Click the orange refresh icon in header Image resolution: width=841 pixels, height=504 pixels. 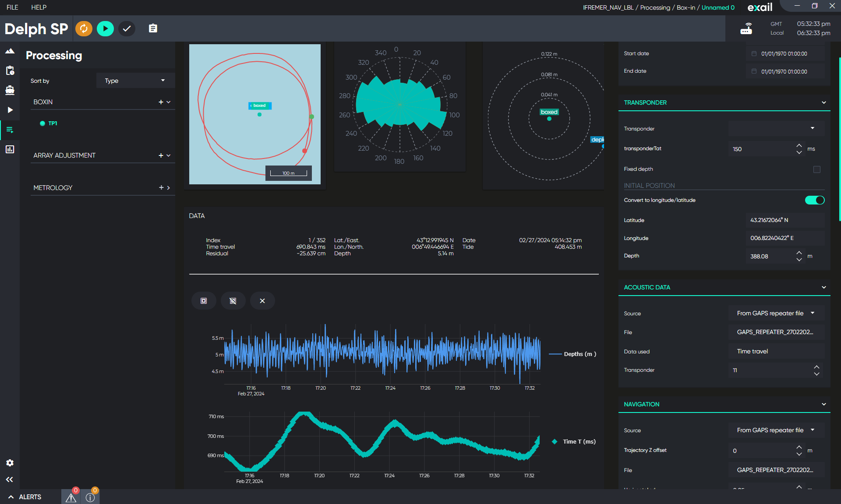84,29
